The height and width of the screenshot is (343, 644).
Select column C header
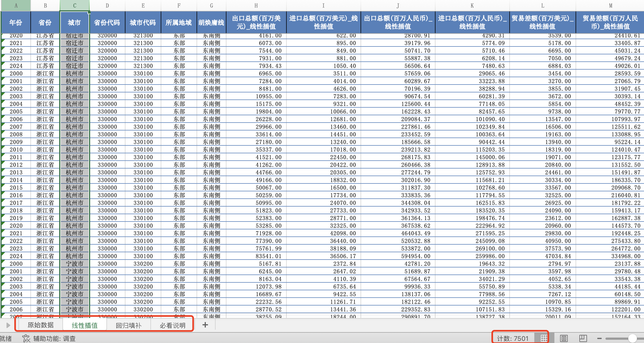coord(75,5)
